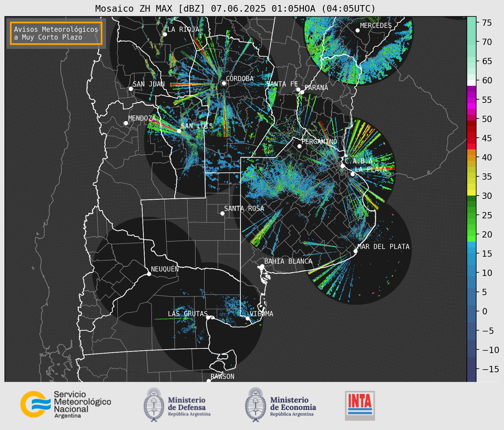Click the Bahía Blanca city marker
Image resolution: width=504 pixels, height=430 pixels.
pos(262,266)
